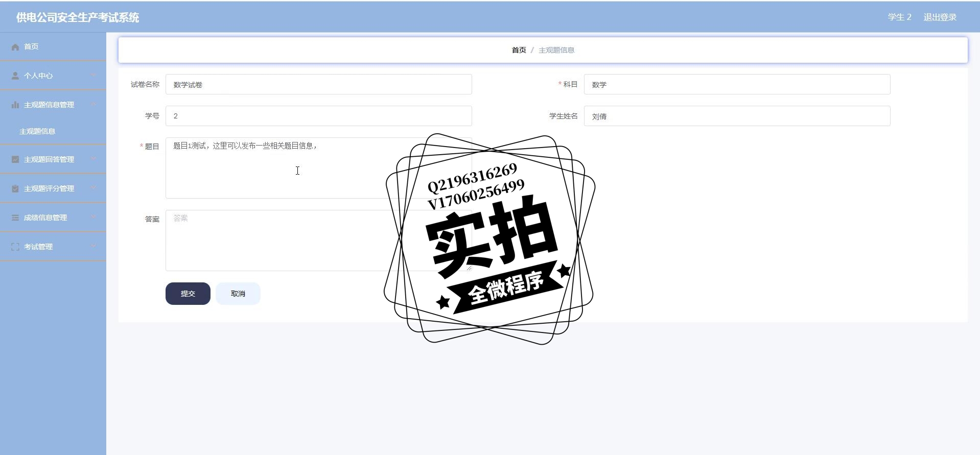This screenshot has width=980, height=455.
Task: Click the icon beside 主观题回答管理
Action: pos(15,159)
